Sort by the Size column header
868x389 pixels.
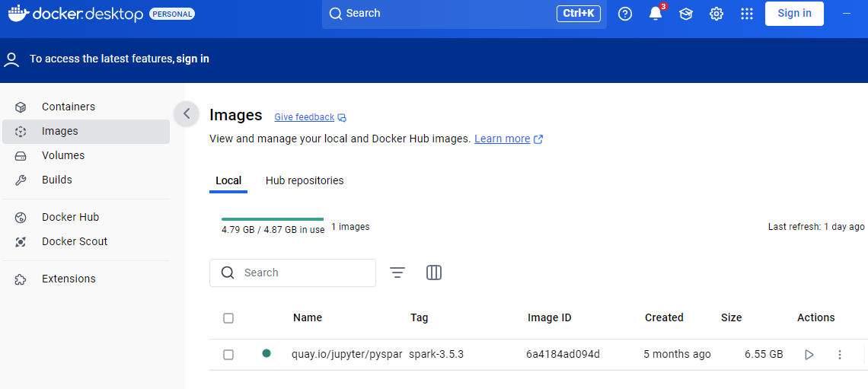(731, 317)
